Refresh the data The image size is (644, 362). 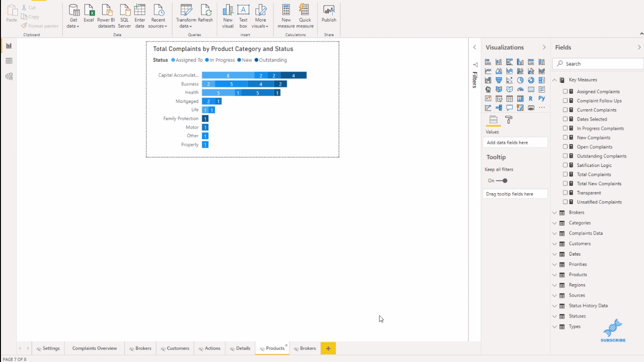(x=206, y=14)
